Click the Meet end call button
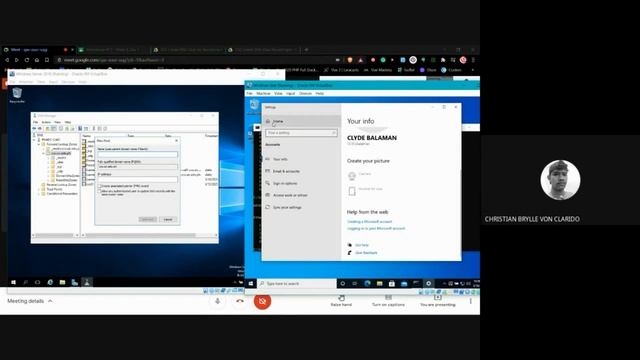The height and width of the screenshot is (360, 640). [x=240, y=301]
